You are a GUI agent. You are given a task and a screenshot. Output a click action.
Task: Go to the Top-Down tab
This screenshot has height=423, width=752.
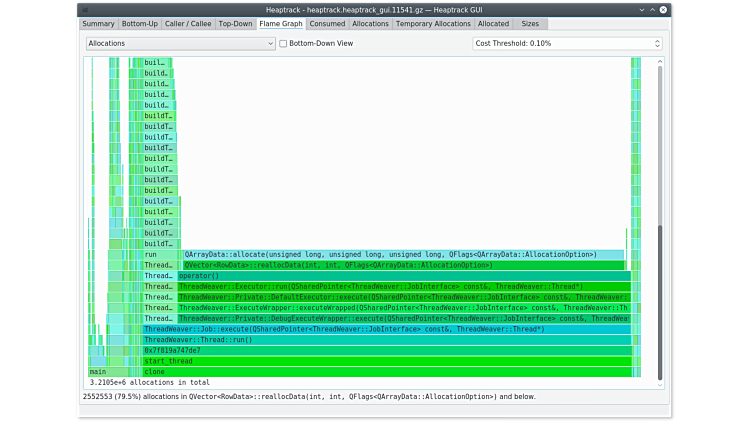click(235, 23)
